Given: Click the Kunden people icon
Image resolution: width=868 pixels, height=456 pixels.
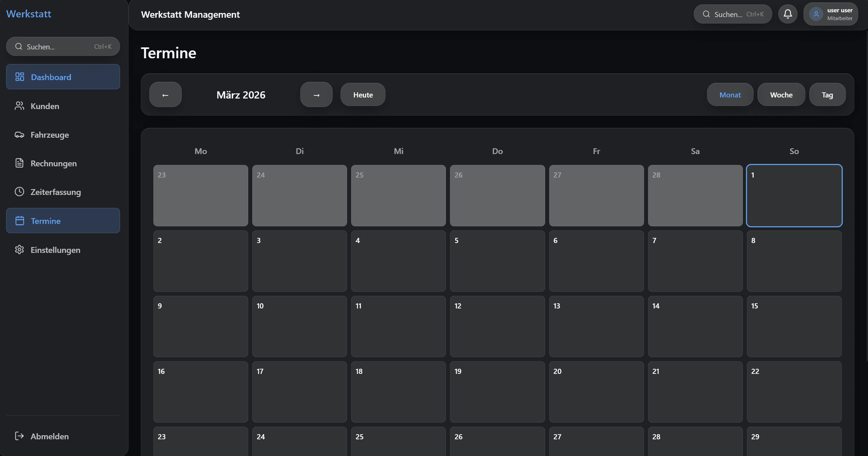Looking at the screenshot, I should 19,106.
